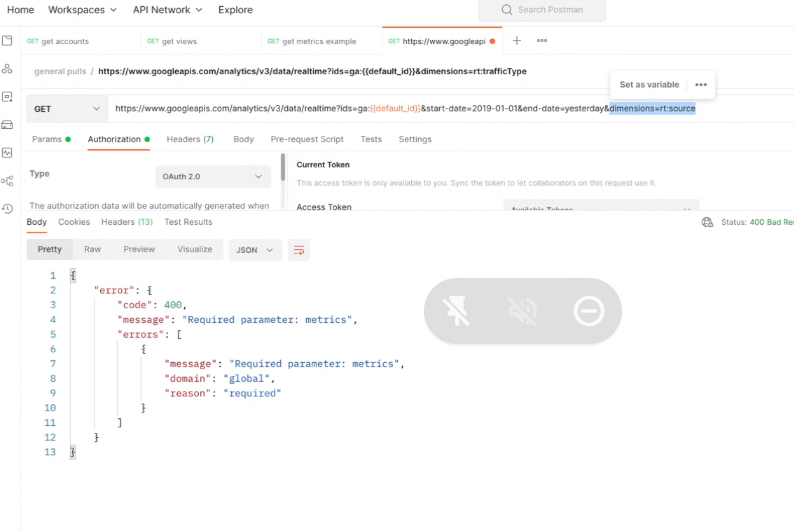Image resolution: width=794 pixels, height=531 pixels.
Task: Open HTTP method GET dropdown
Action: 67,109
